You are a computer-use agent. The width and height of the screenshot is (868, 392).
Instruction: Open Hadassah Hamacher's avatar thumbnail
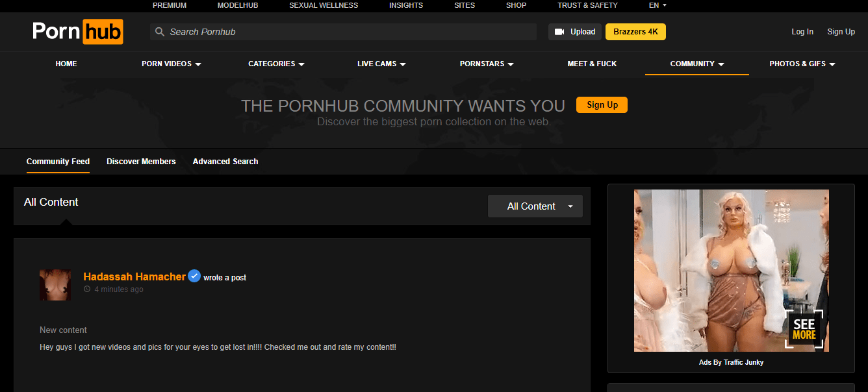pos(56,285)
